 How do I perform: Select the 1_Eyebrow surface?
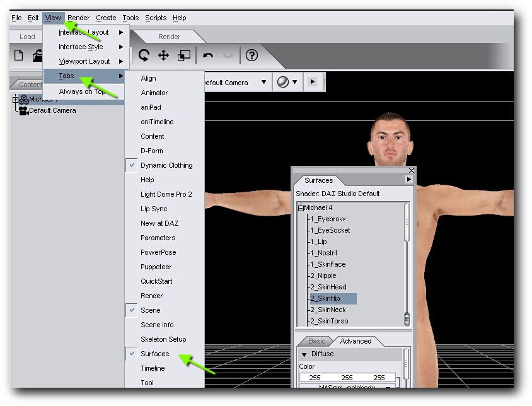[328, 219]
